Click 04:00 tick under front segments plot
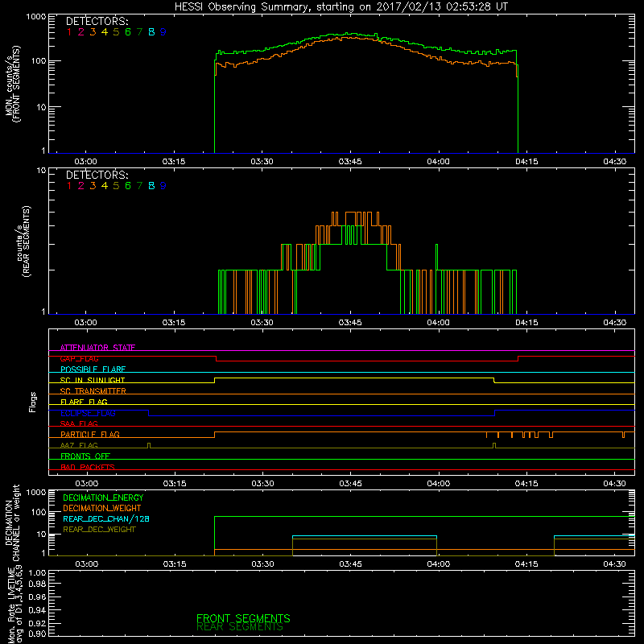This screenshot has height=644, width=644. click(438, 162)
